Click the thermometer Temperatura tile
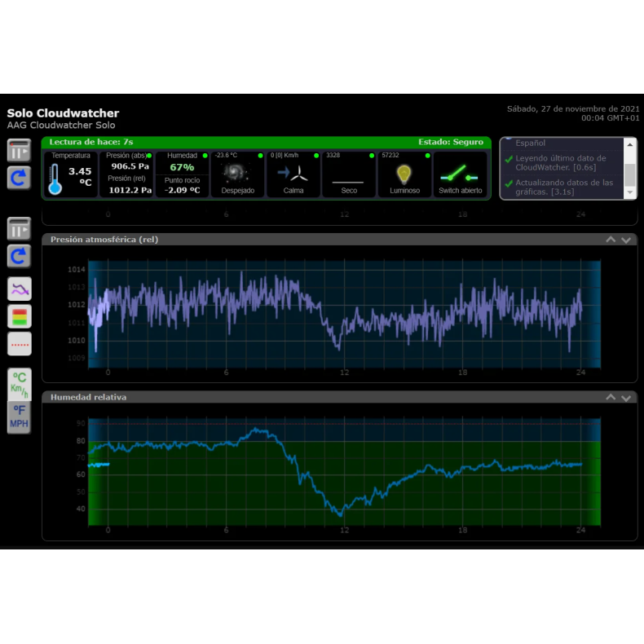 coord(71,174)
